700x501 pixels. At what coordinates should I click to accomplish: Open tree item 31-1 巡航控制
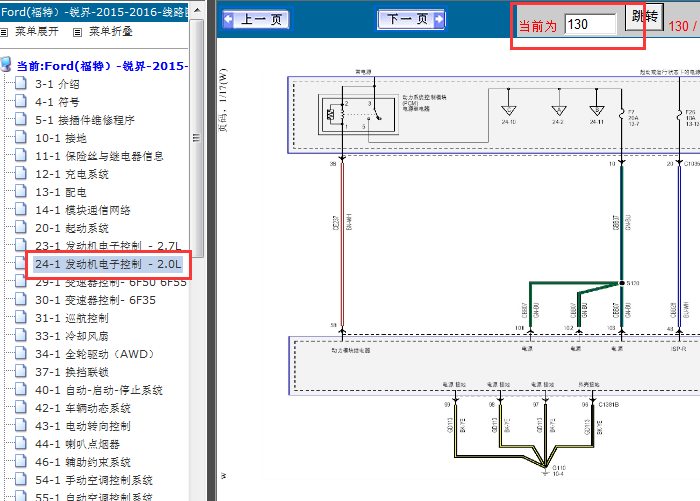point(72,318)
